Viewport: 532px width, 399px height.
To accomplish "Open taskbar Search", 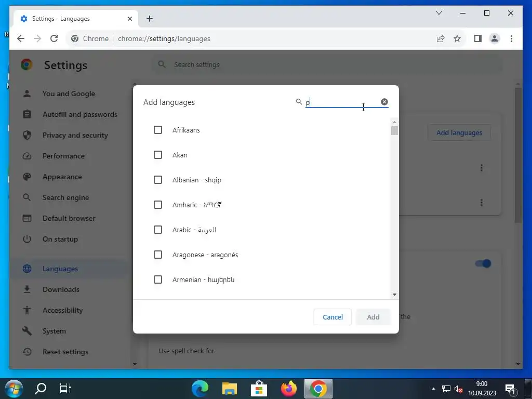I will 41,389.
